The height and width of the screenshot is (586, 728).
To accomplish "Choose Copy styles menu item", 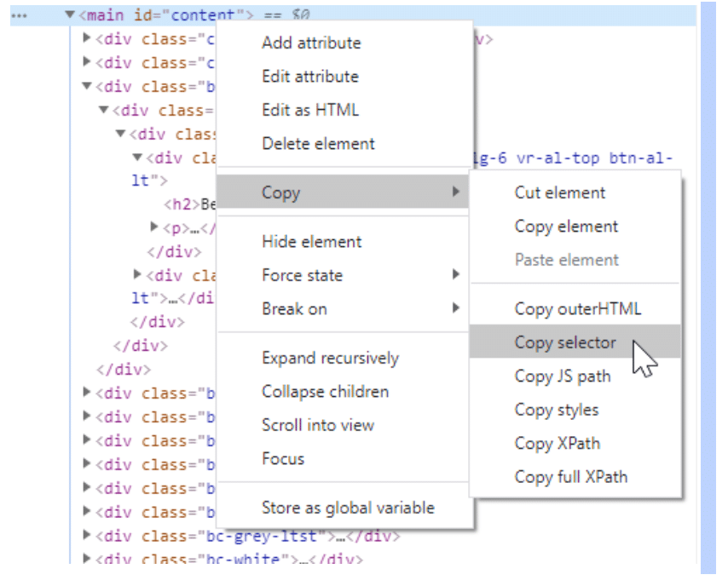I will coord(556,410).
